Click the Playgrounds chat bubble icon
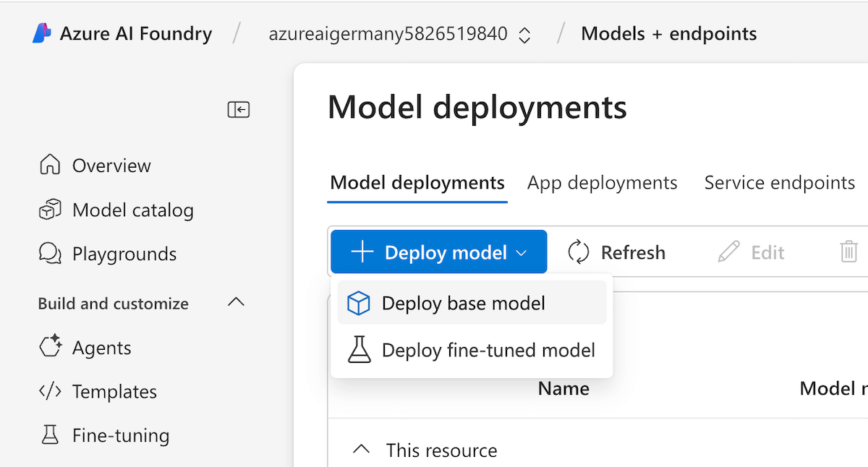This screenshot has height=467, width=868. (x=49, y=254)
